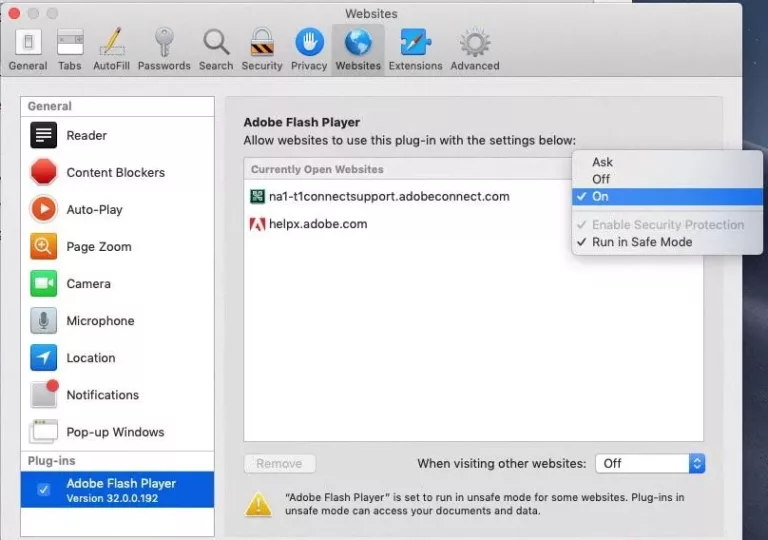Select the Websites preferences pane
The width and height of the screenshot is (768, 540).
358,50
